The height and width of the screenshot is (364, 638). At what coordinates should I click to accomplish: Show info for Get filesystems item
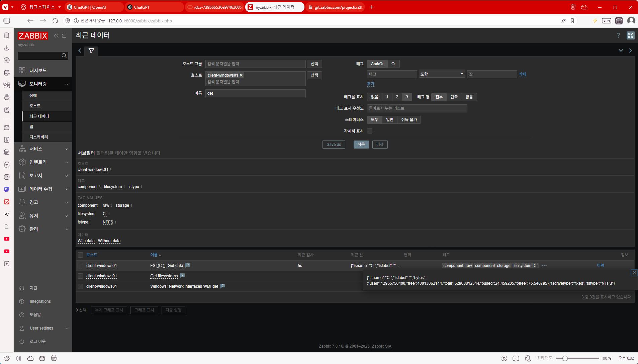pyautogui.click(x=183, y=275)
